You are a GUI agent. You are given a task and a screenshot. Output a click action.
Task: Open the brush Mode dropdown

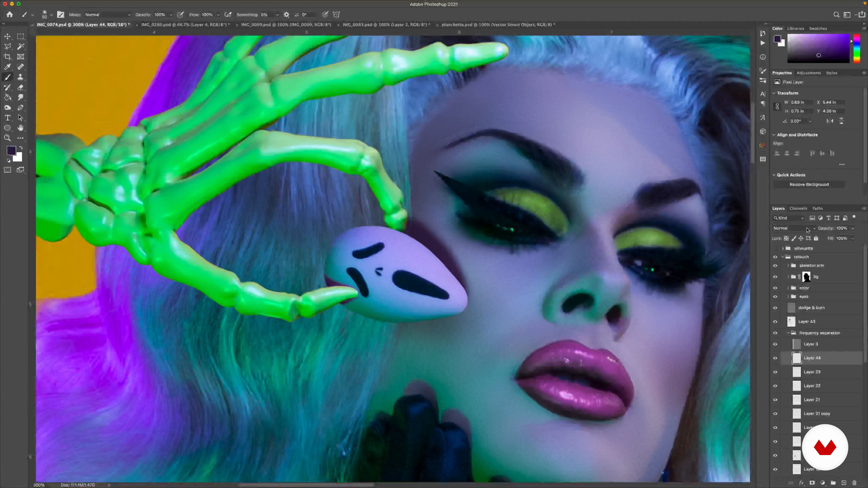[108, 14]
